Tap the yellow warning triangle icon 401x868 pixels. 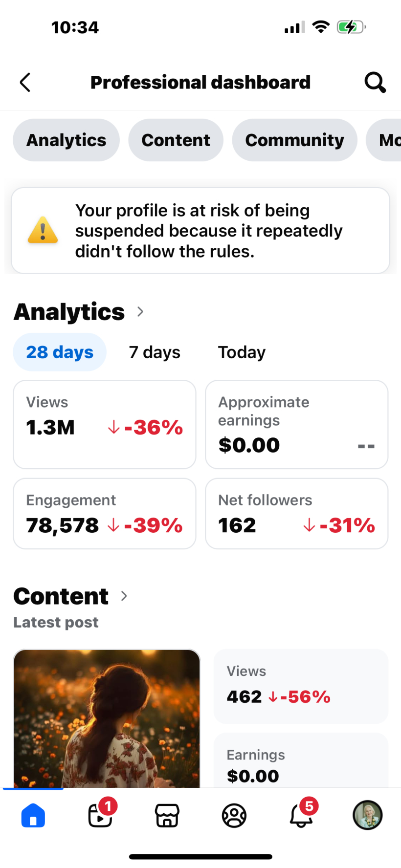43,230
